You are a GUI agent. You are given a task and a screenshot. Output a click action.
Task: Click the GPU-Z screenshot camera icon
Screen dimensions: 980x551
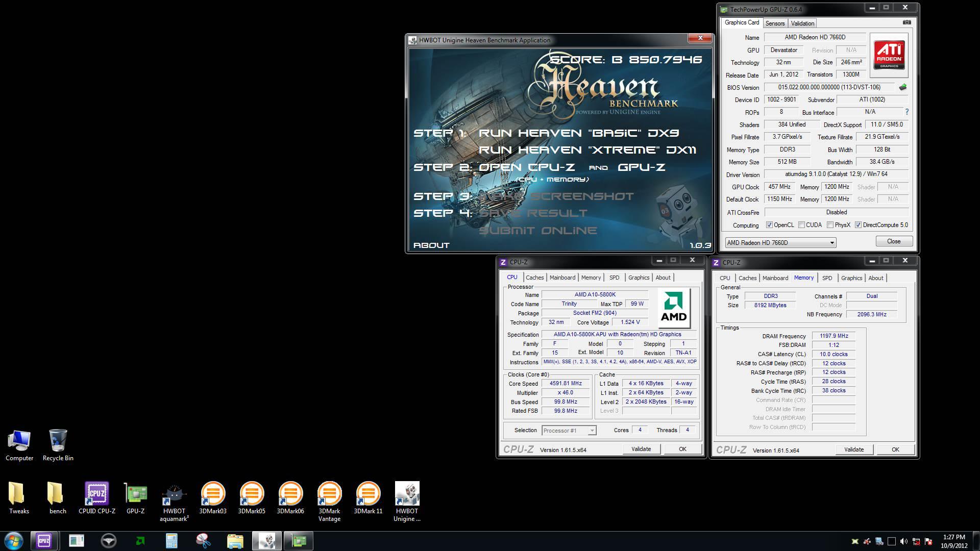tap(906, 22)
